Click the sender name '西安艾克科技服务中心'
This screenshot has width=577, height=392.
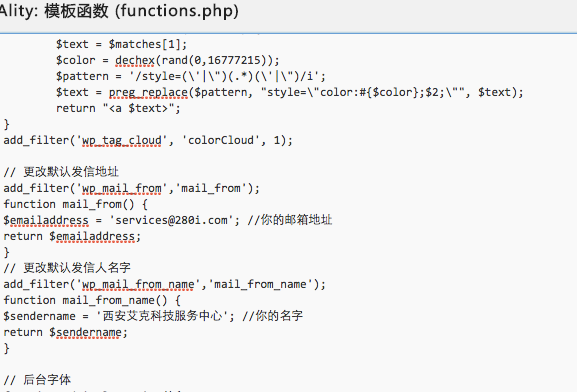162,316
